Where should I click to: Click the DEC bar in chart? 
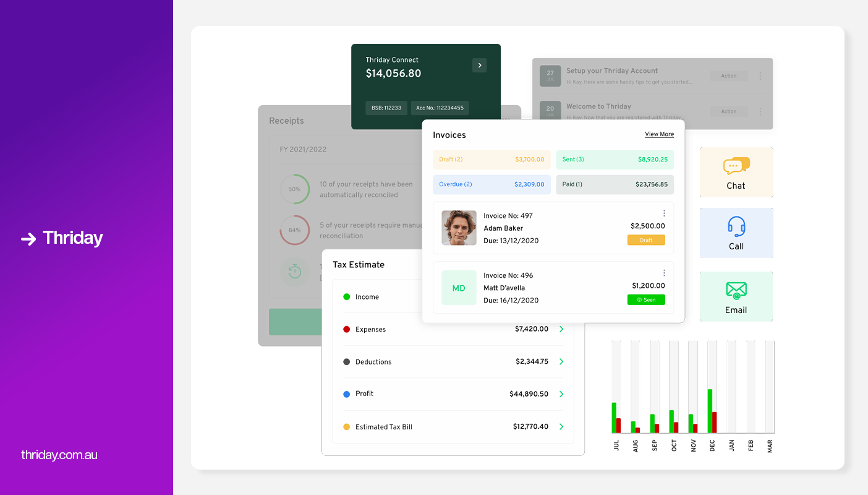pos(712,411)
